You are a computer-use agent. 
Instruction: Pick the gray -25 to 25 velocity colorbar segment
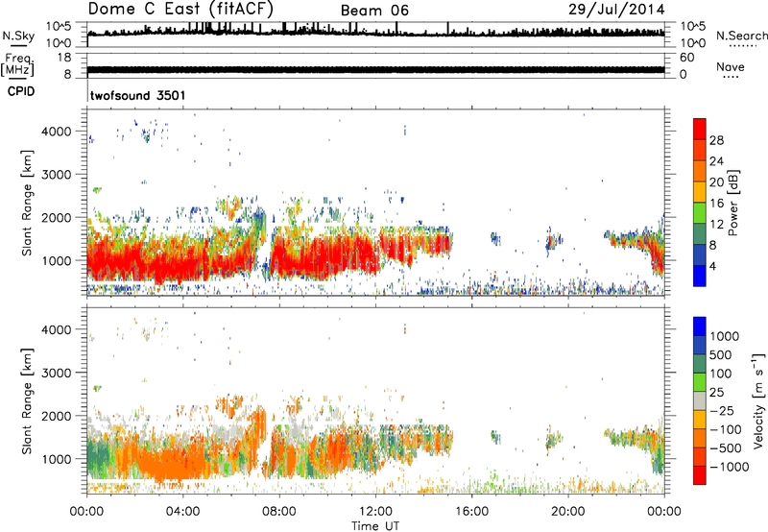700,401
